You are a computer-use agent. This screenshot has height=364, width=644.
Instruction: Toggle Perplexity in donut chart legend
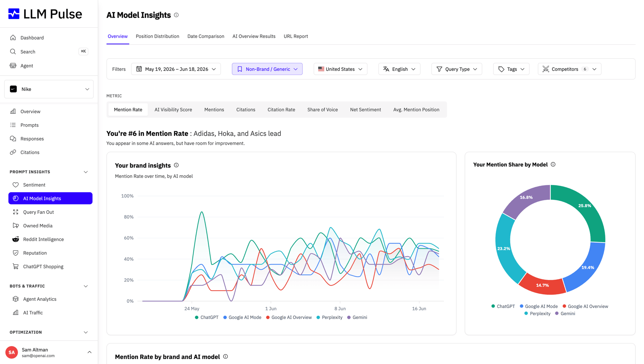tap(538, 314)
